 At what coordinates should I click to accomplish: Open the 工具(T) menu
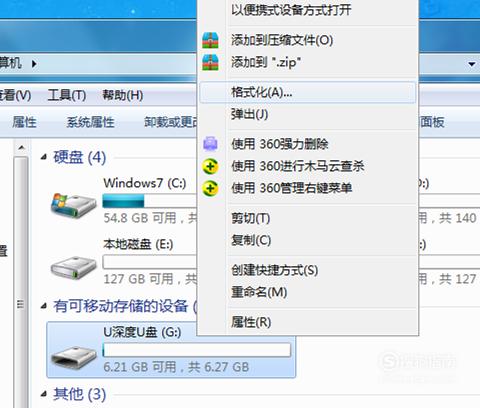point(67,95)
